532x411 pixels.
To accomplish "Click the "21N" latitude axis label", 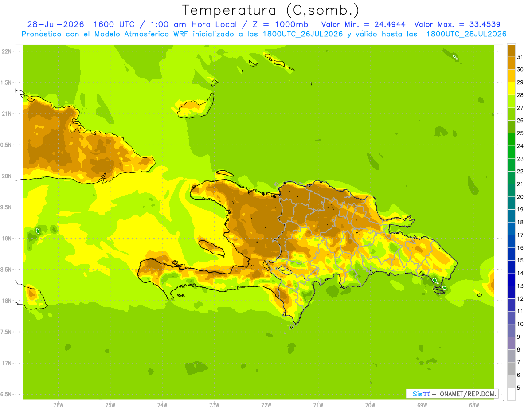I will pyautogui.click(x=7, y=114).
